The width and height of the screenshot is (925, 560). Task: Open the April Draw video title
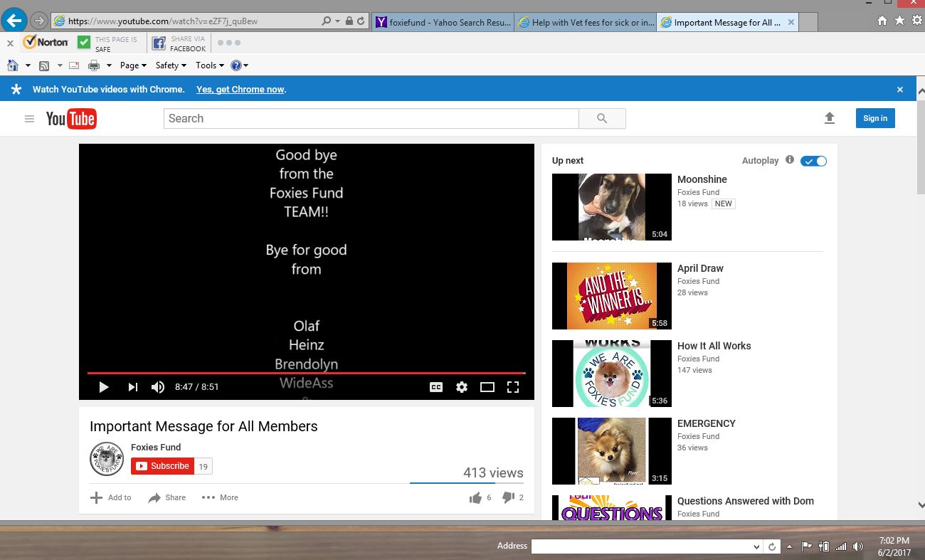click(x=700, y=268)
